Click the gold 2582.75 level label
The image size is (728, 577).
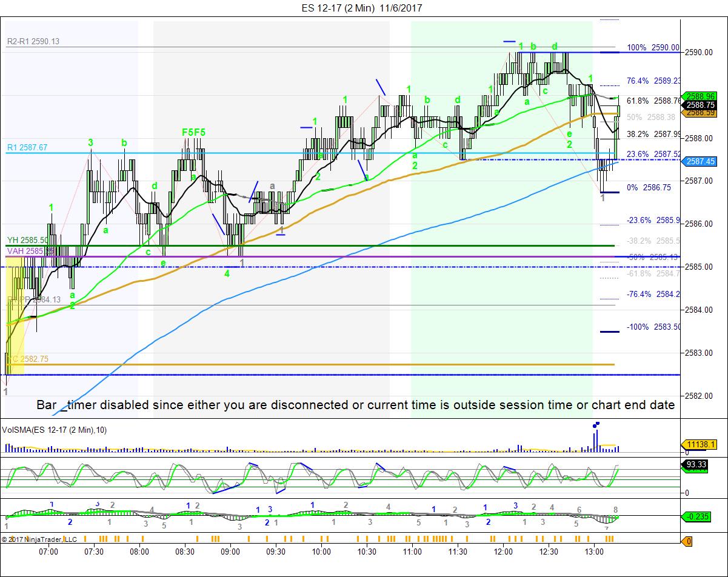(x=27, y=359)
